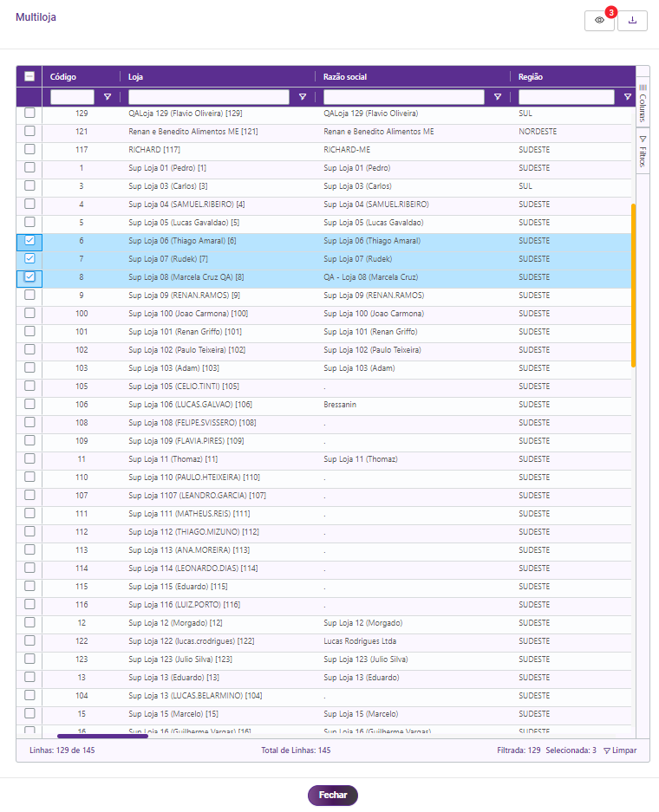This screenshot has width=659, height=812.
Task: Uncheck the Sup Loja 06 row
Action: (29, 240)
